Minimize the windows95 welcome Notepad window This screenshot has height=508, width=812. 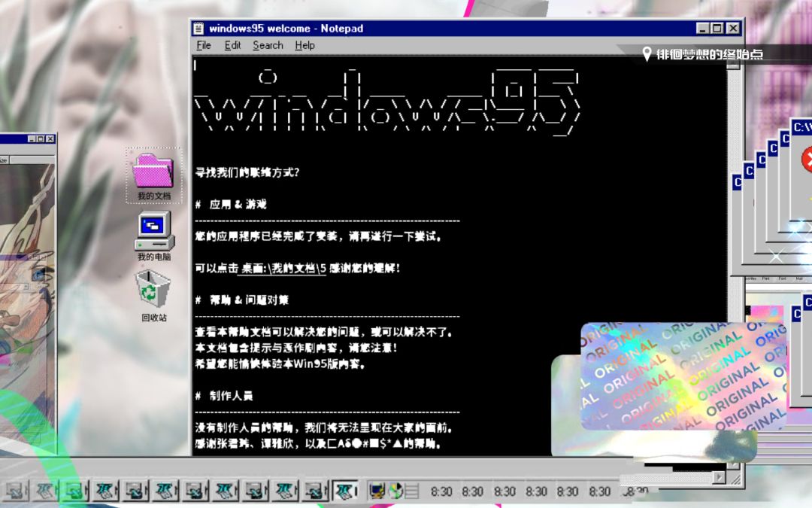tap(701, 29)
